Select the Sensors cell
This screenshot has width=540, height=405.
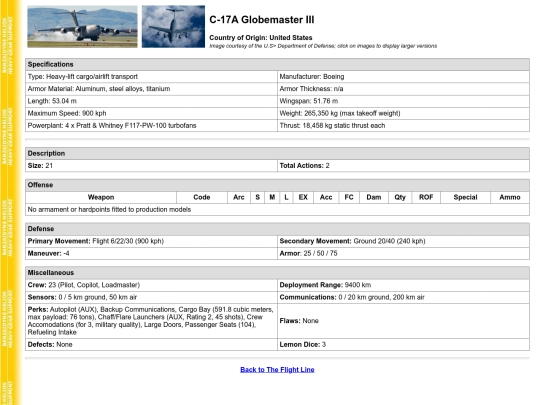[x=151, y=297]
